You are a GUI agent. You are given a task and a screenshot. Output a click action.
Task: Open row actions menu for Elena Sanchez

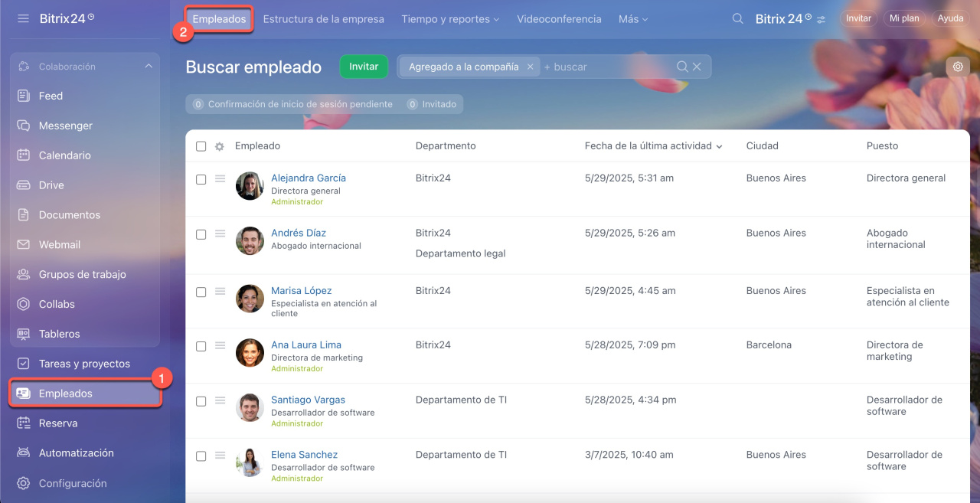point(220,455)
